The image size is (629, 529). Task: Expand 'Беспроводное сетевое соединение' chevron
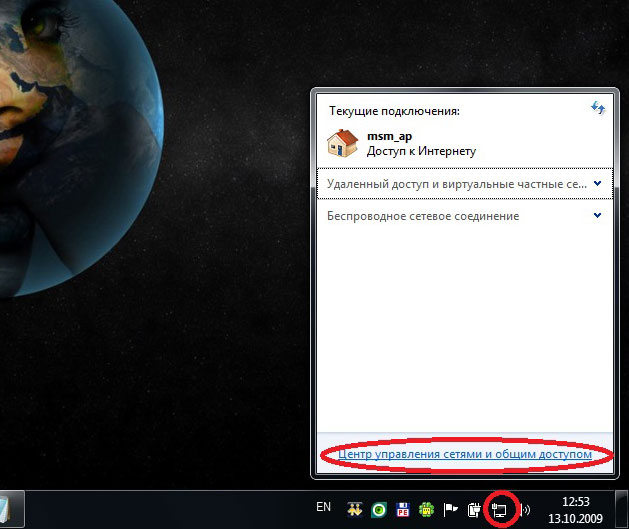tap(597, 215)
